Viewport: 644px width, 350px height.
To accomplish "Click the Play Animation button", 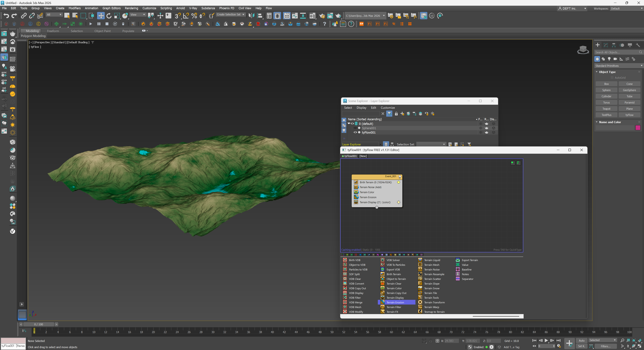I will point(546,340).
